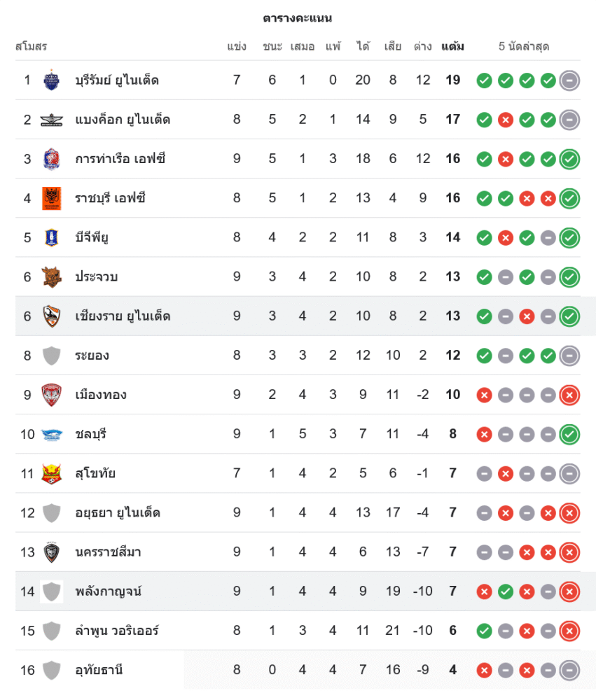Click the orange Ratchaburi FC logo
This screenshot has width=596, height=700.
click(x=51, y=198)
